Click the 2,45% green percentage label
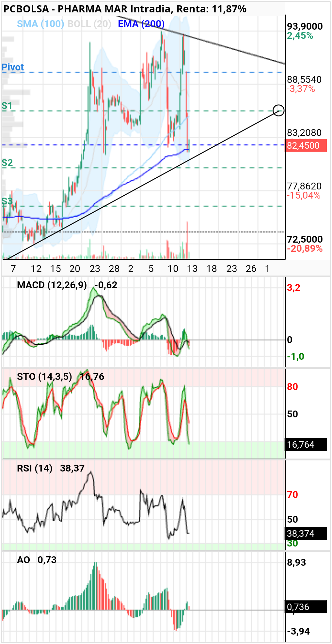 click(x=300, y=36)
